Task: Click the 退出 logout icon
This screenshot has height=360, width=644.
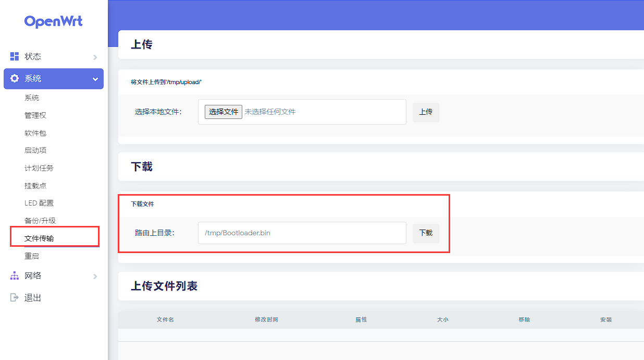Action: [15, 297]
